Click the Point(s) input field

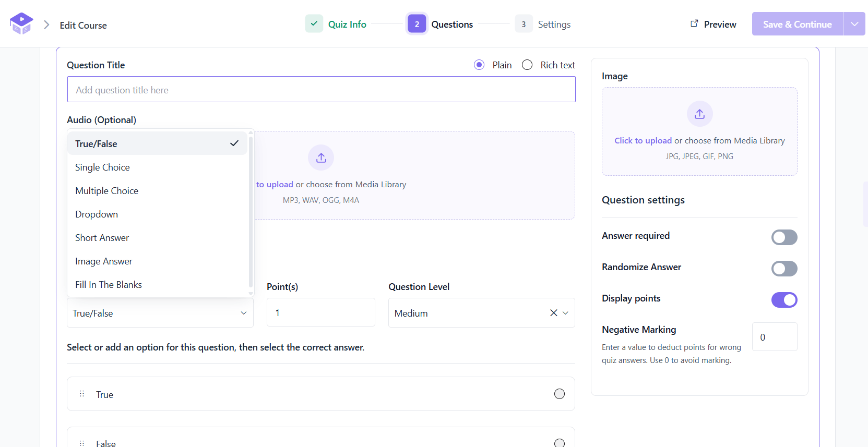321,312
